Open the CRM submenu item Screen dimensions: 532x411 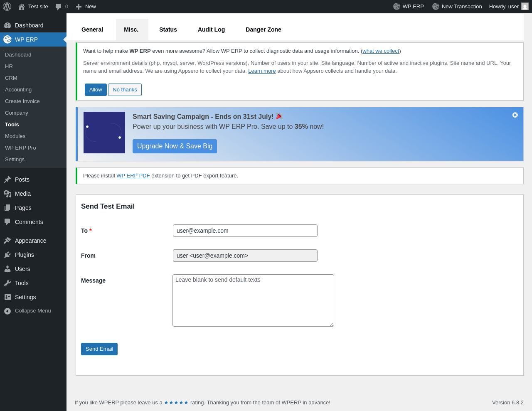[x=33, y=78]
